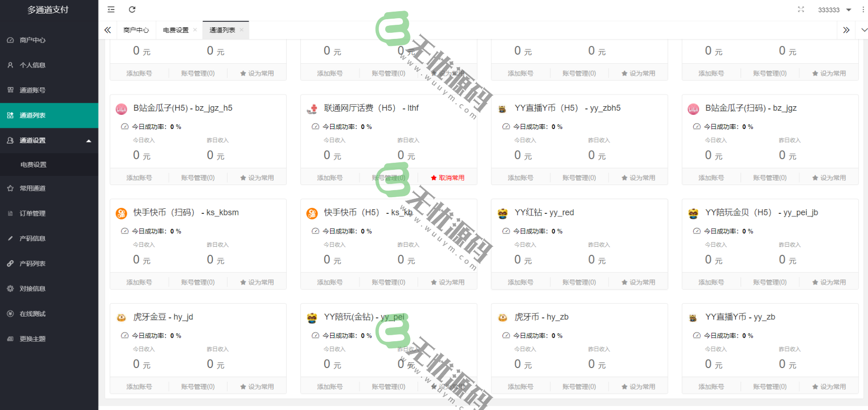Set B站金瓜子(H5) as 常用 channel
This screenshot has width=868, height=410.
click(257, 177)
